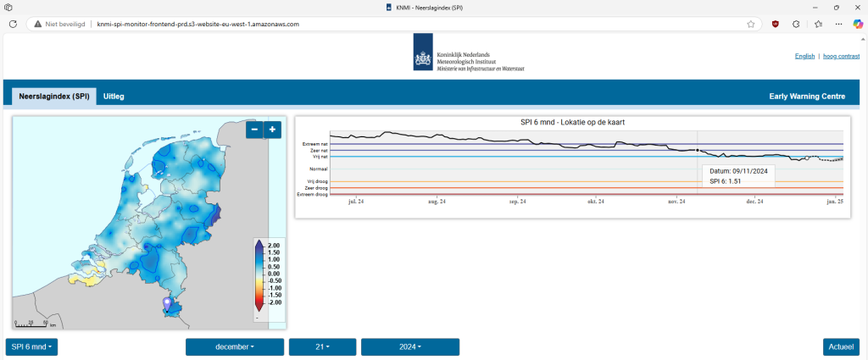This screenshot has height=360, width=868.
Task: Switch to the Uitleg tab
Action: point(114,97)
